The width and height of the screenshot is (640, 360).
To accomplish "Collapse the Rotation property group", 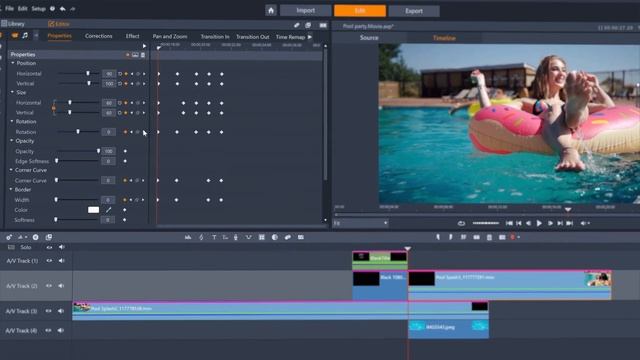I will 12,121.
